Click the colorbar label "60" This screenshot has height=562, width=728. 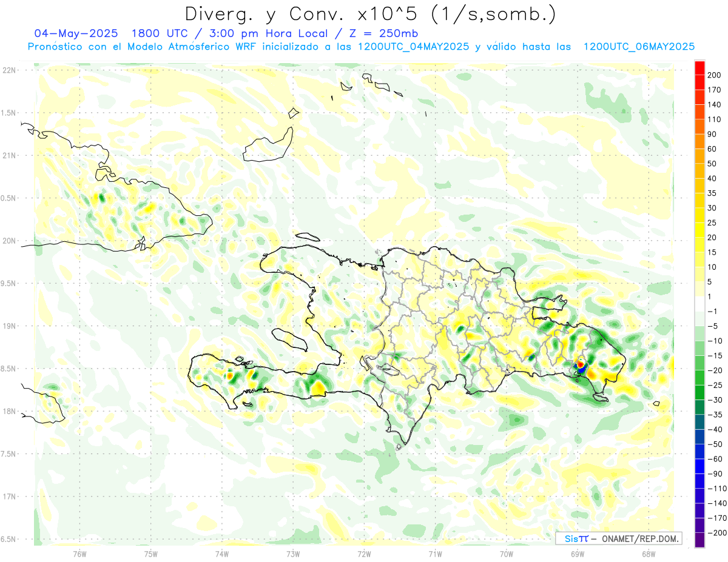pyautogui.click(x=712, y=149)
